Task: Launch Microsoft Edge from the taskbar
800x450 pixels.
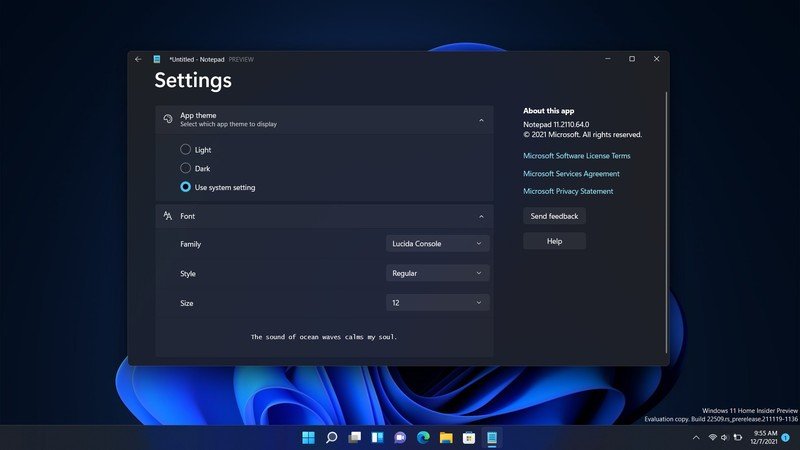Action: 423,437
